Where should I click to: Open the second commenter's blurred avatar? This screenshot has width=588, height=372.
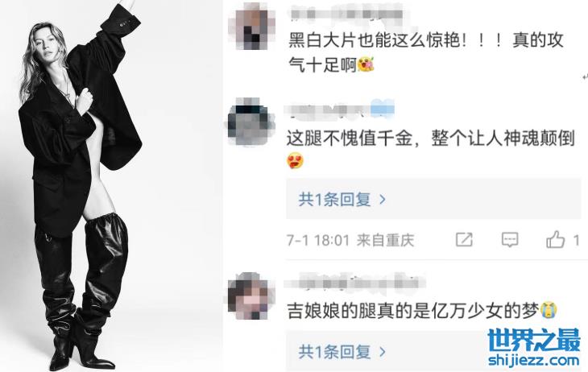pos(251,122)
